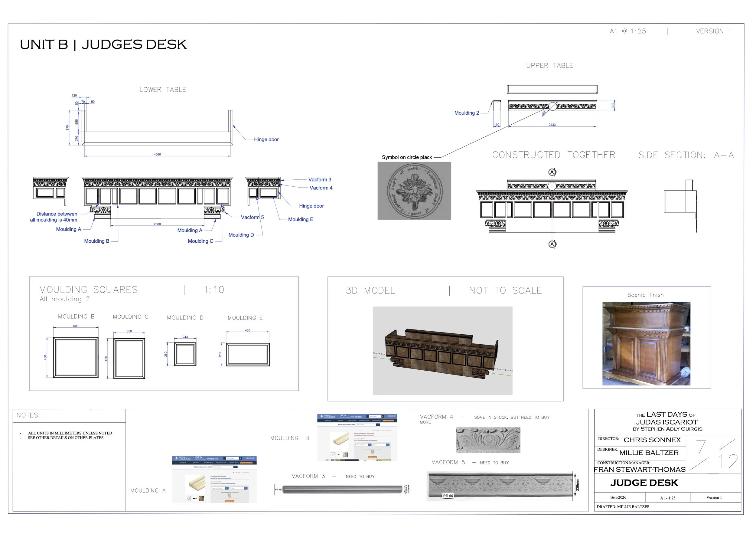Image resolution: width=756 pixels, height=534 pixels.
Task: Open the Moulding A website screenshot
Action: [214, 479]
